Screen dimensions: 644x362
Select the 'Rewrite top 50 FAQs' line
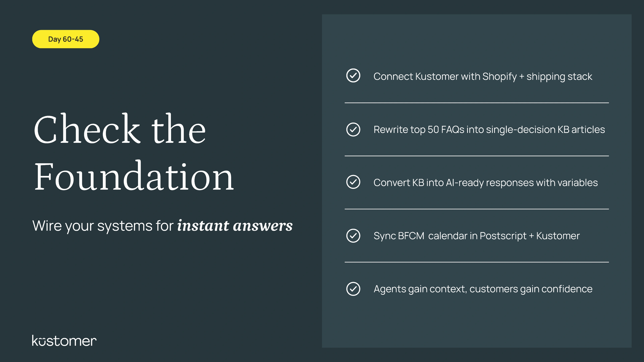click(x=489, y=130)
